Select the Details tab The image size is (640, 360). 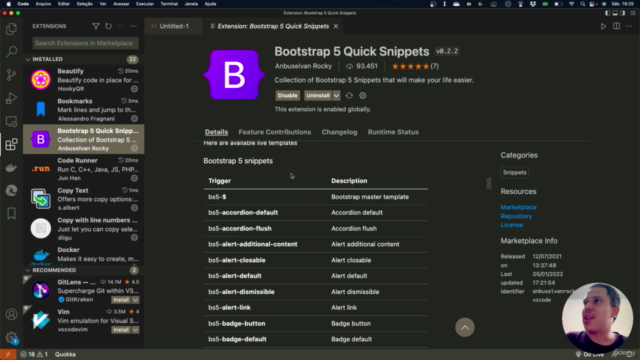tap(216, 132)
